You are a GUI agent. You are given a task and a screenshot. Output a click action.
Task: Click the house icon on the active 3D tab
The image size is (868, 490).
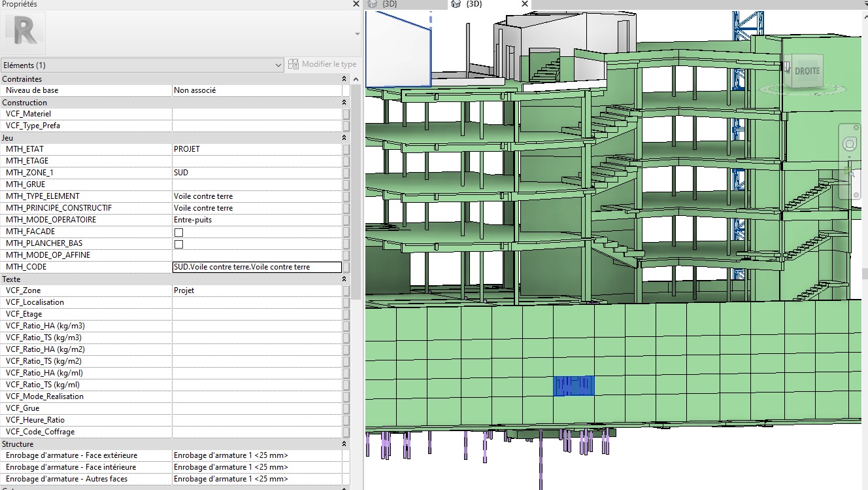pyautogui.click(x=456, y=4)
